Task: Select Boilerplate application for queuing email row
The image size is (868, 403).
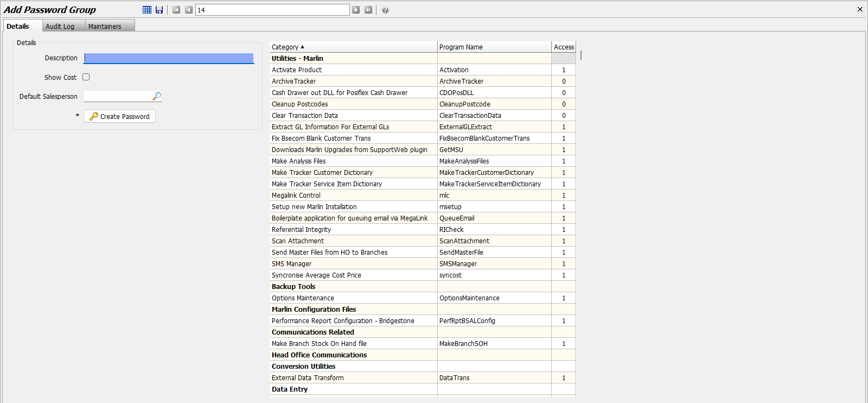Action: tap(423, 218)
